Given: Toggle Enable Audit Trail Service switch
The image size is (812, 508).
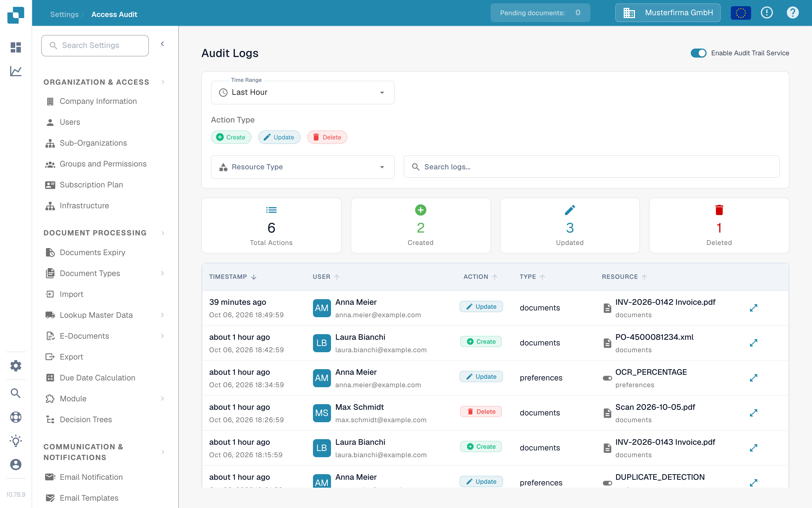Looking at the screenshot, I should click(x=698, y=53).
